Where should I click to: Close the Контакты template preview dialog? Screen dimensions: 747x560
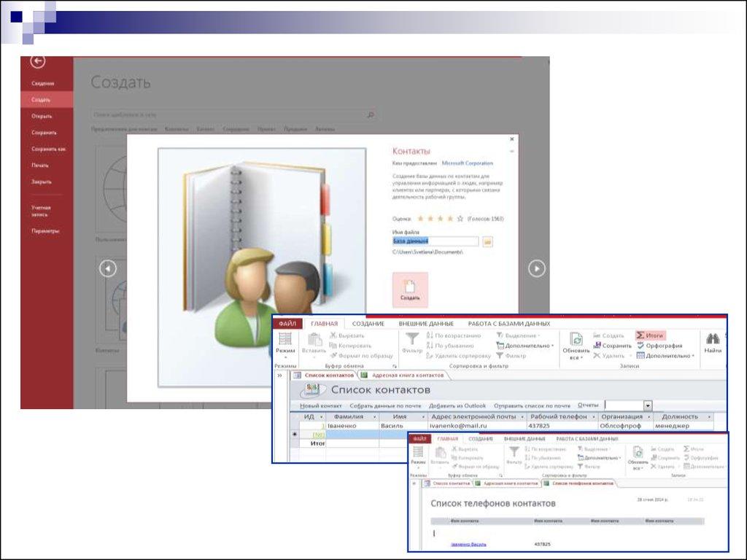512,138
